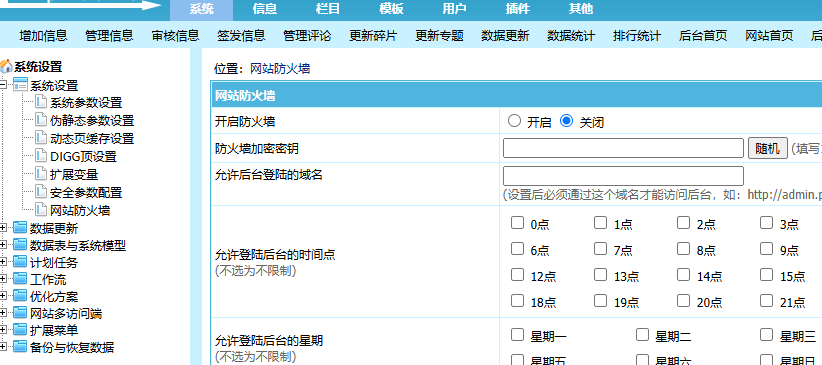
Task: Open the 审核信息 shortcut link
Action: pos(176,35)
